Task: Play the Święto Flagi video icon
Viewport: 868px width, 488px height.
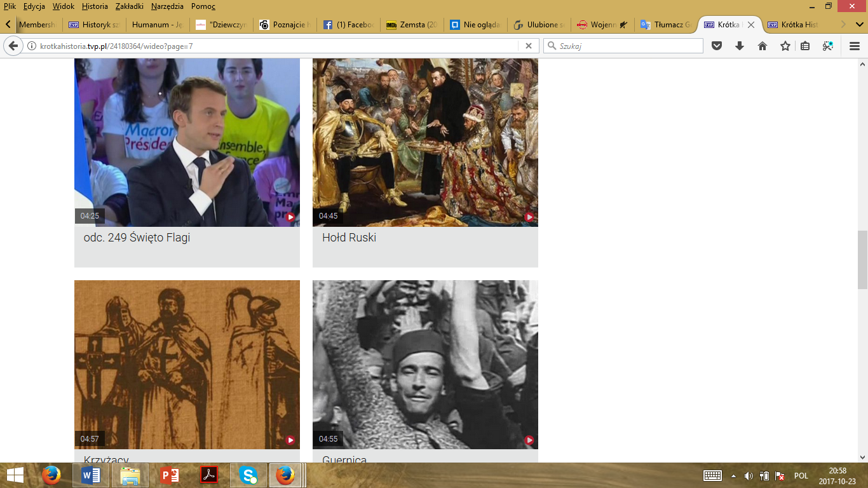Action: tap(290, 217)
